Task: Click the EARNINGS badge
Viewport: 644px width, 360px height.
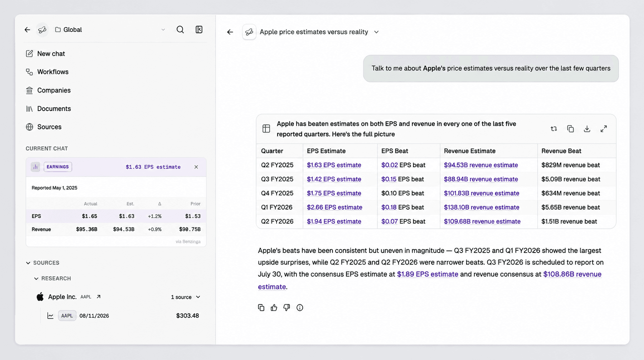Action: (x=58, y=167)
